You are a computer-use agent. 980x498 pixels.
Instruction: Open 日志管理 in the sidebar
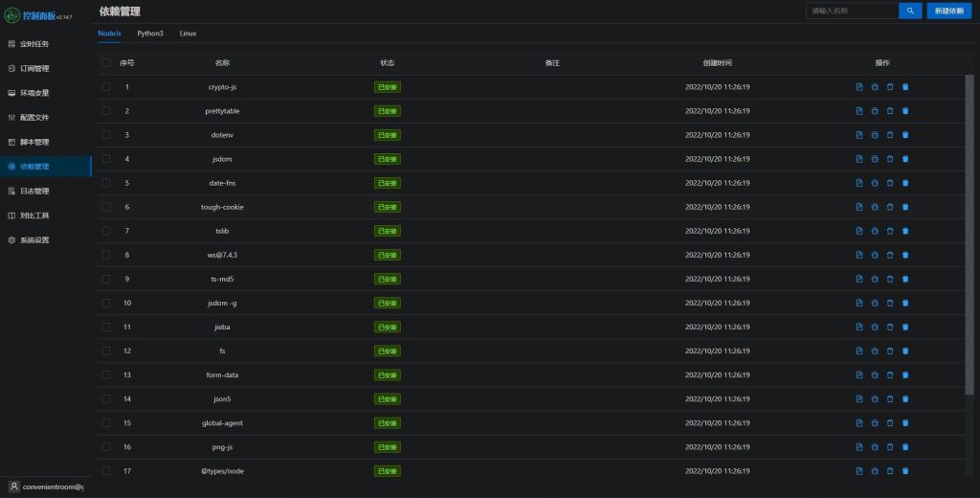(46, 191)
